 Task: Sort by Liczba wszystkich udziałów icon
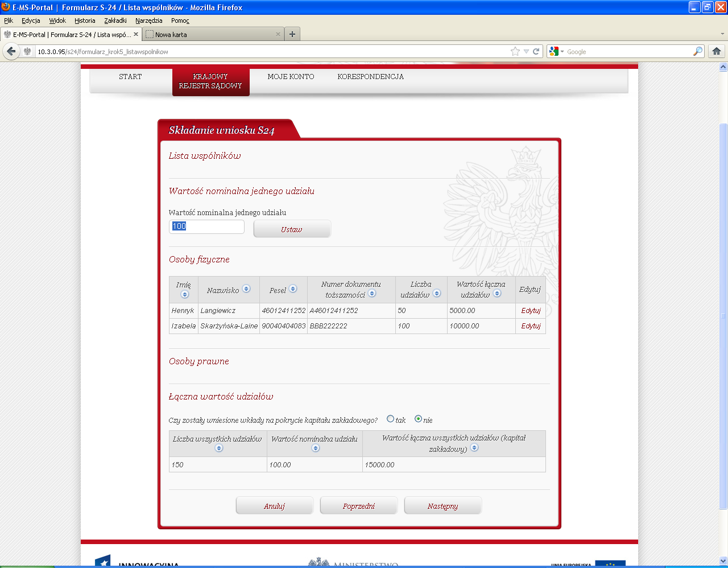pos(219,448)
